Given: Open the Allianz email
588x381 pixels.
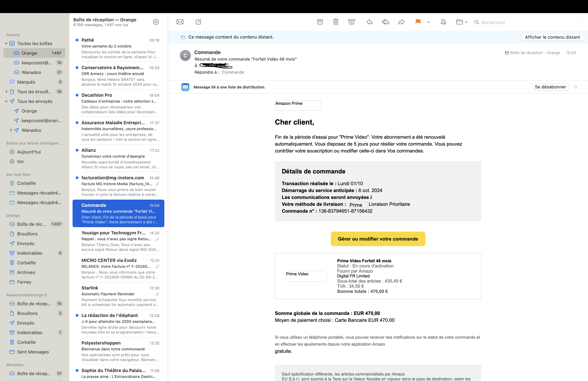Looking at the screenshot, I should (118, 158).
